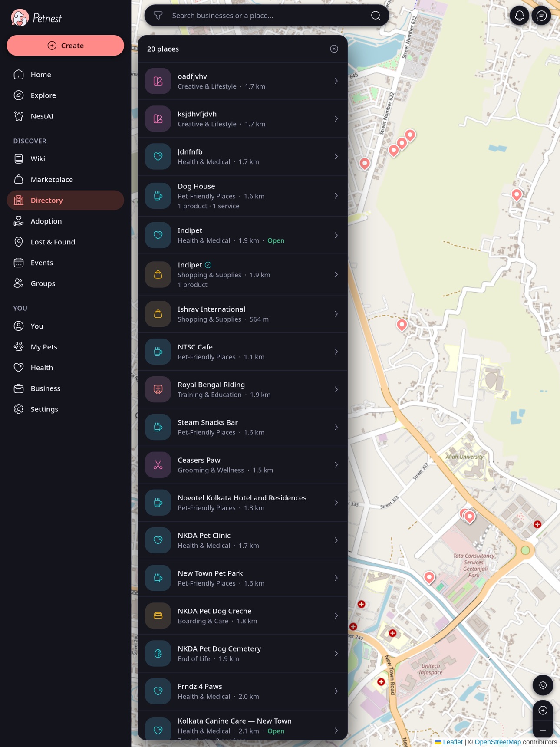
Task: Open the messages chat icon
Action: pyautogui.click(x=541, y=16)
